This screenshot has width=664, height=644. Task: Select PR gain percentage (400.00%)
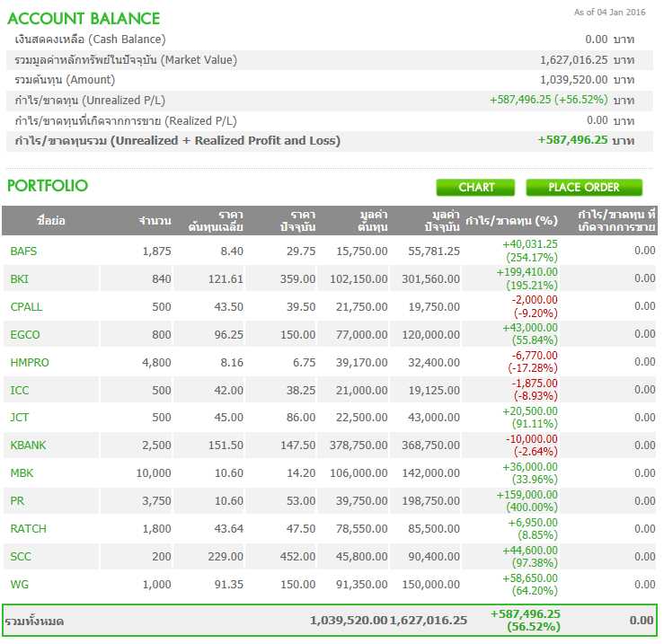(x=532, y=507)
